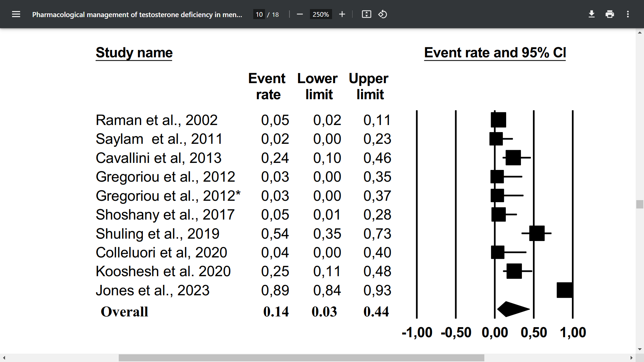Click the 'Overall' row label

(124, 312)
